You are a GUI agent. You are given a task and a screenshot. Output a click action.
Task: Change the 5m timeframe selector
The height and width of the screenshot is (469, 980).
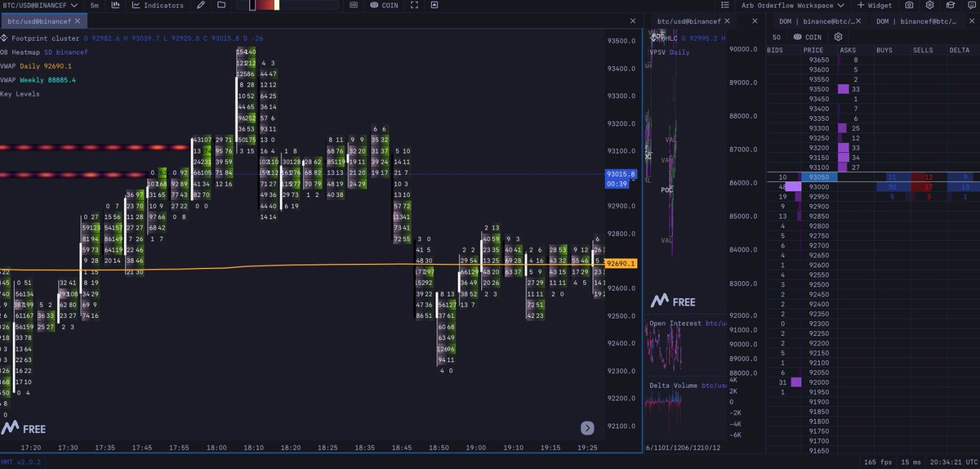(x=95, y=6)
